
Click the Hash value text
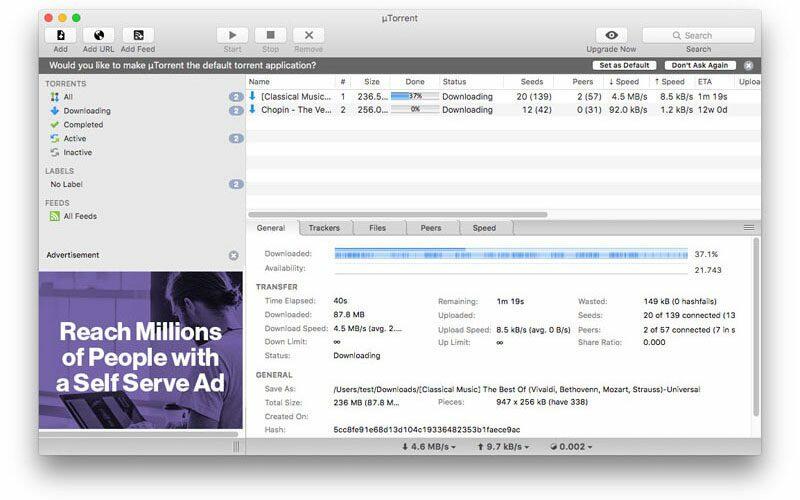coord(427,430)
